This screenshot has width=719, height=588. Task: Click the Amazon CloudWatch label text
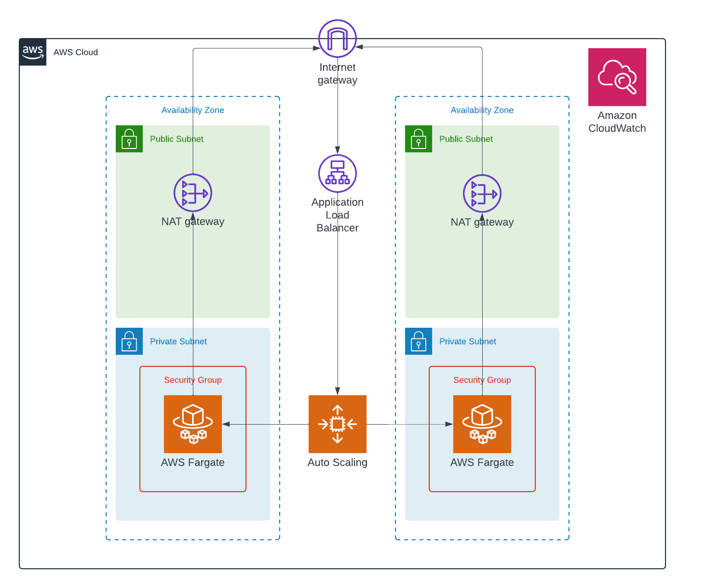(617, 122)
